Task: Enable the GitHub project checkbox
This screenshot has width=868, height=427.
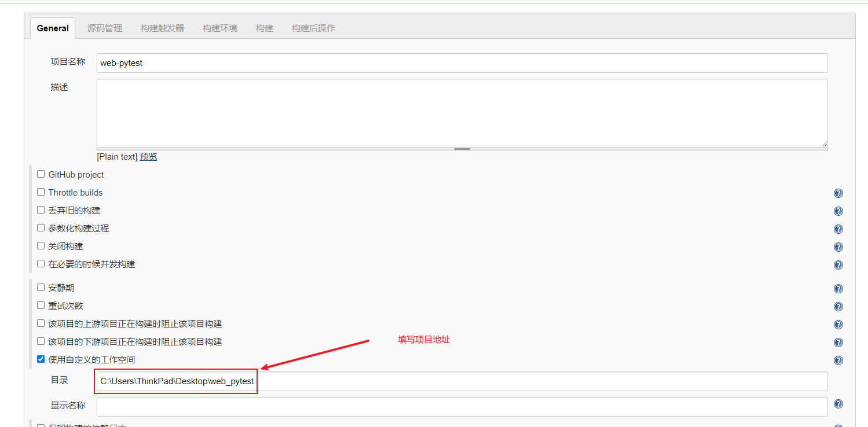Action: click(x=41, y=174)
